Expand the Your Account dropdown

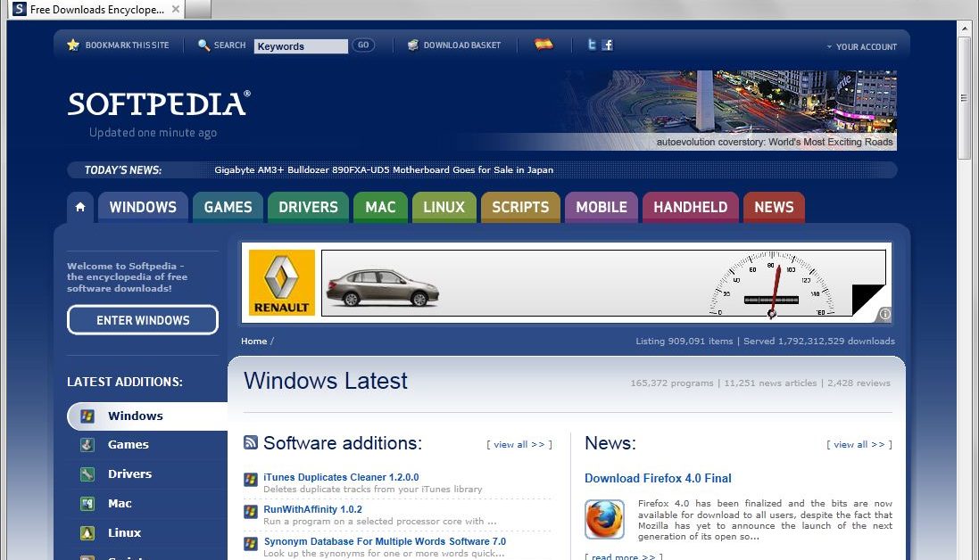click(x=861, y=46)
